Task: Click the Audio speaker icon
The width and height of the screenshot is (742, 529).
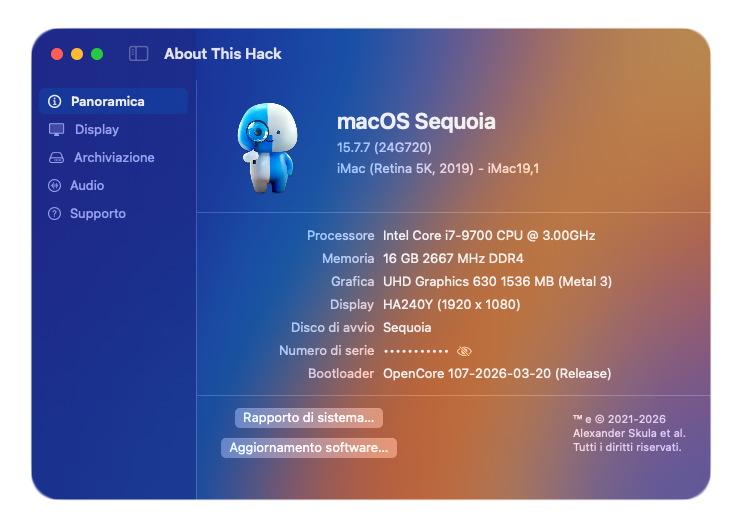Action: pyautogui.click(x=55, y=185)
